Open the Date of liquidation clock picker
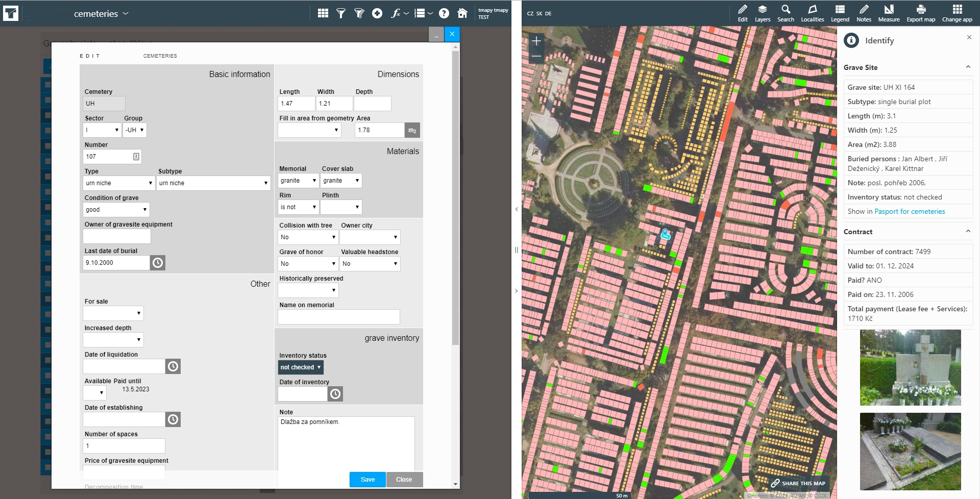Viewport: 980px width, 499px height. pyautogui.click(x=173, y=366)
